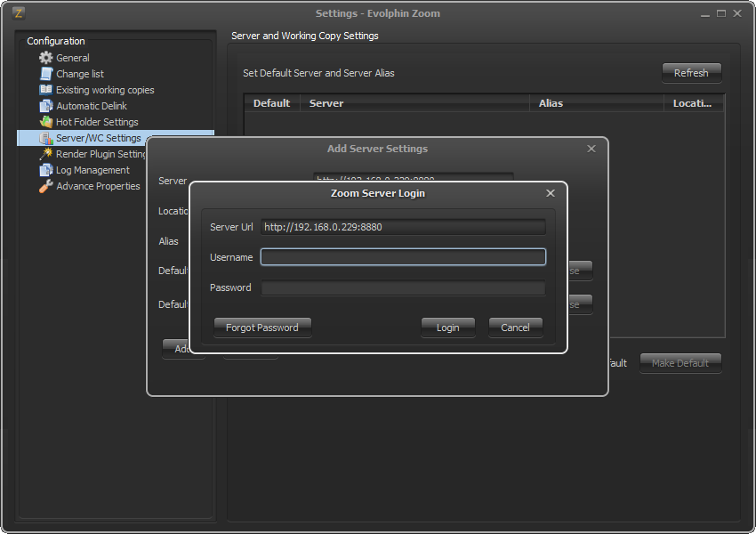Click the 'Zoom Server Login' dialog title
Screen dimensions: 756x534
(x=378, y=193)
